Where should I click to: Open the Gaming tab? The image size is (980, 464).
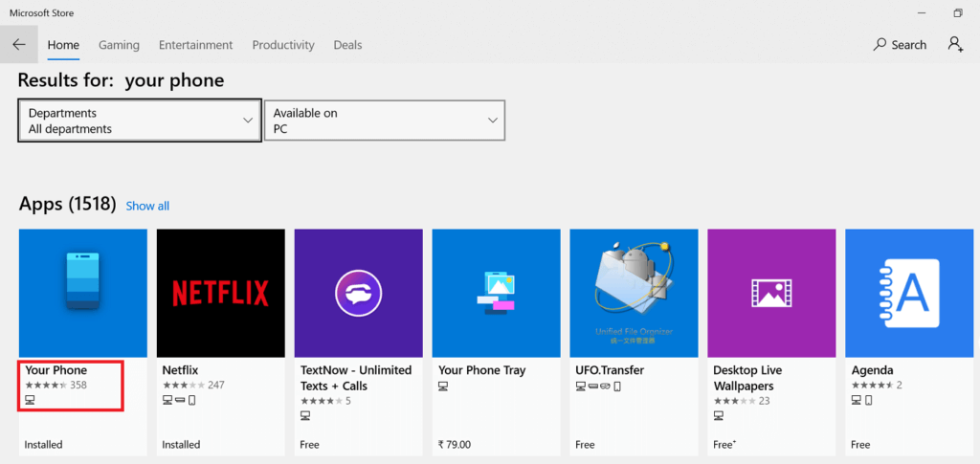(x=119, y=45)
